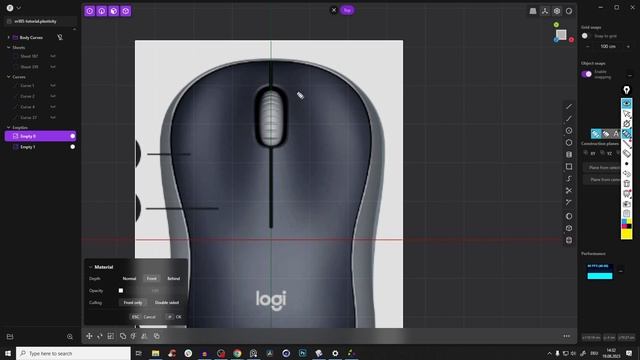
Task: Click the viewport render mode circle icon
Action: click(569, 11)
